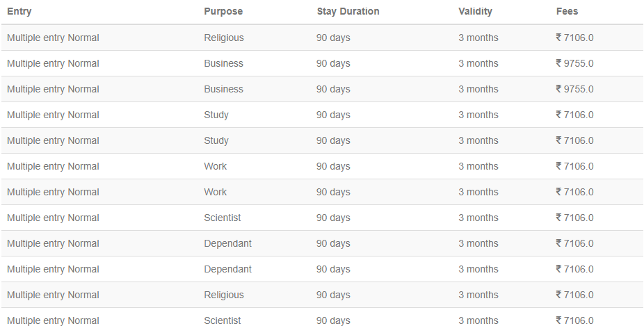644x326 pixels.
Task: Click the Stay Duration column header
Action: point(348,12)
